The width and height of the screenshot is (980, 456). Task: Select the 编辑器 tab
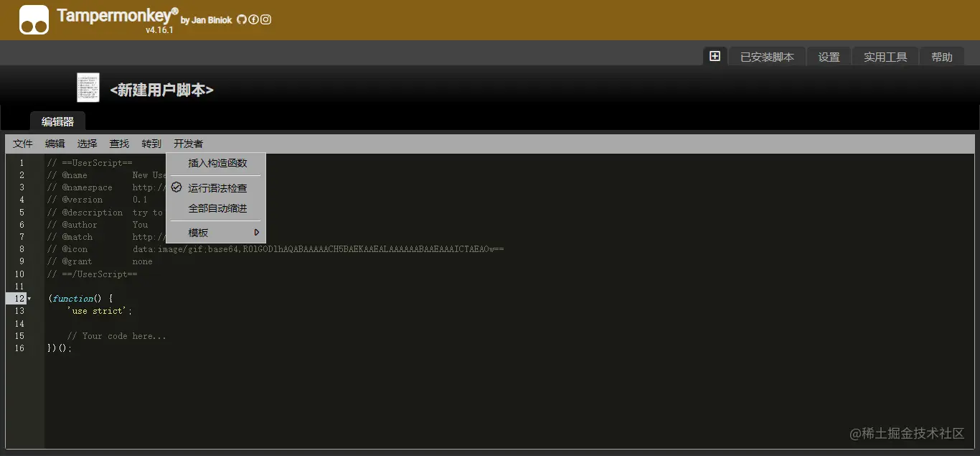57,121
